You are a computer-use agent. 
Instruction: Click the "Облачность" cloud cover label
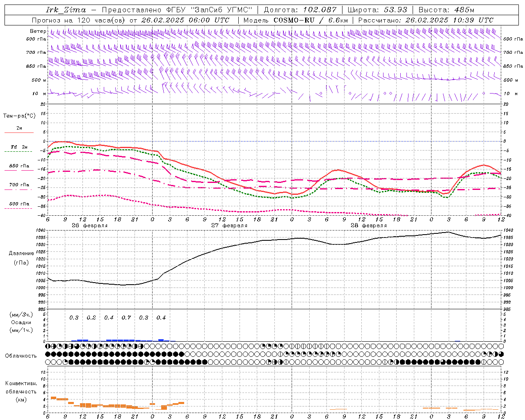tap(21, 356)
